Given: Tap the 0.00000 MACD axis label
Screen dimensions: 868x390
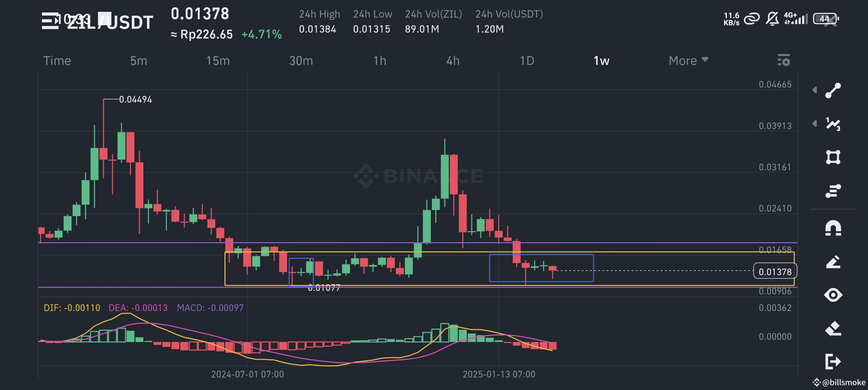Looking at the screenshot, I should tap(775, 337).
